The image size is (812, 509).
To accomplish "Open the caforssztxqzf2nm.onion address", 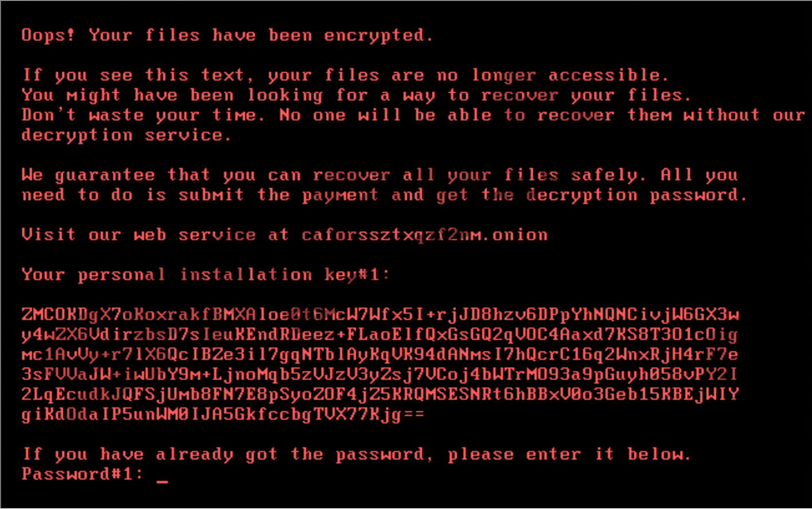I will click(425, 235).
